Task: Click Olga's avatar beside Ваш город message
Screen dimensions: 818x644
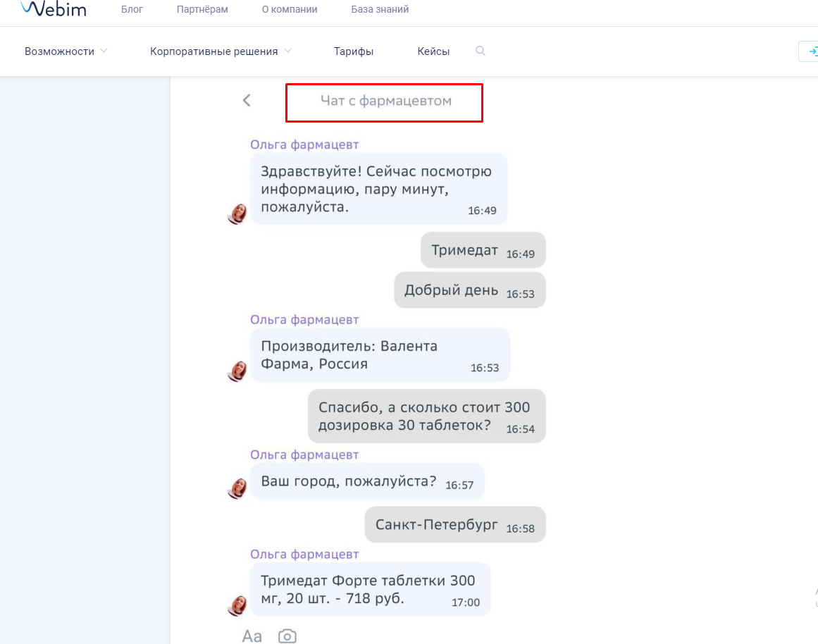Action: 237,488
